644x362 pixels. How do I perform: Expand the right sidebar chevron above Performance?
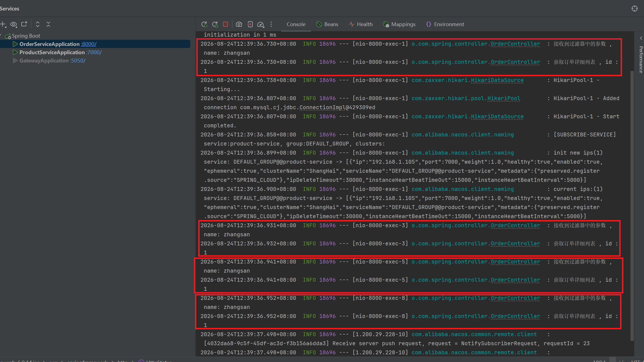641,38
